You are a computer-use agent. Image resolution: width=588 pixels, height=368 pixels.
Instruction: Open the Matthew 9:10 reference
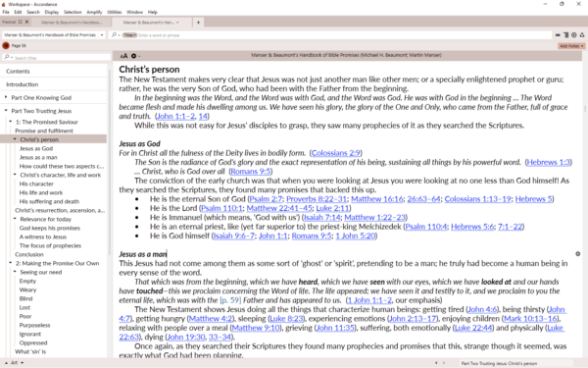tap(256, 328)
